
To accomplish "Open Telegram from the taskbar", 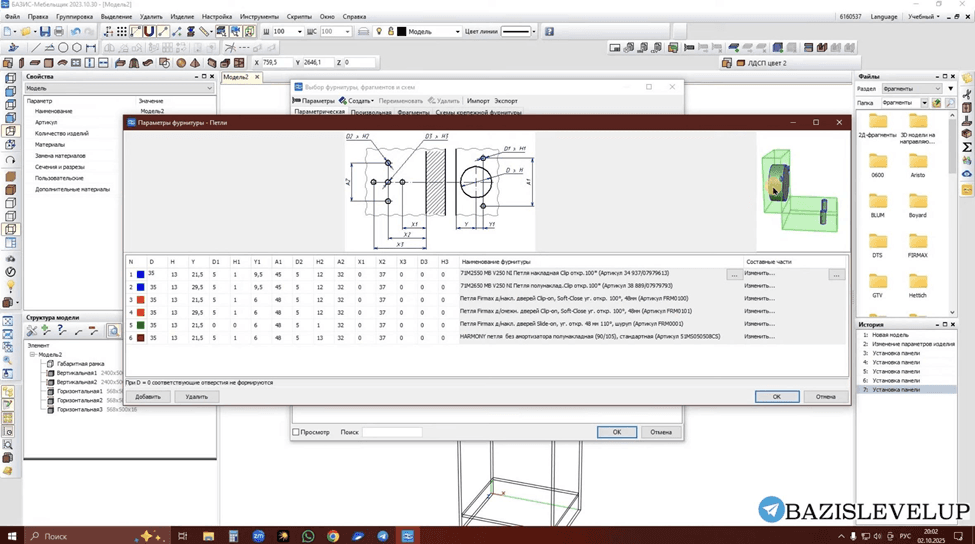I will [x=382, y=536].
